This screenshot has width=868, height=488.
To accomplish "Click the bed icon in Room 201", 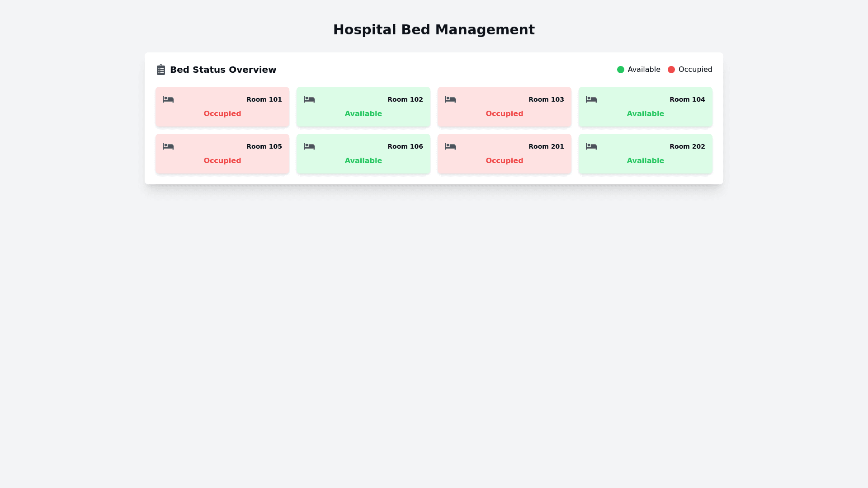I will pos(450,146).
